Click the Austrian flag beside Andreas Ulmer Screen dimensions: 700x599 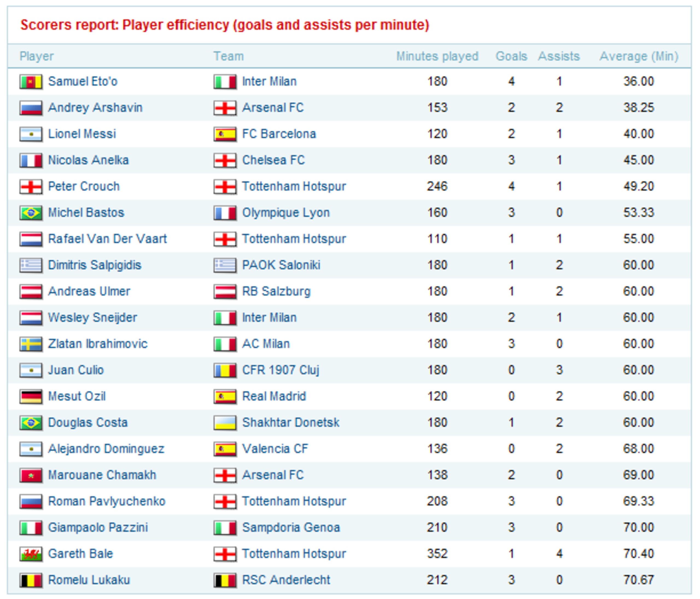click(x=31, y=292)
